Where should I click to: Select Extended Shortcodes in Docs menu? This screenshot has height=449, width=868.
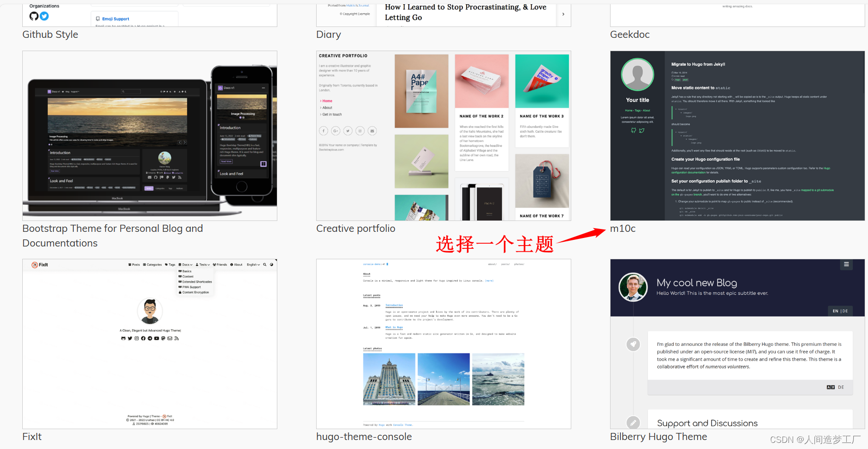click(195, 282)
